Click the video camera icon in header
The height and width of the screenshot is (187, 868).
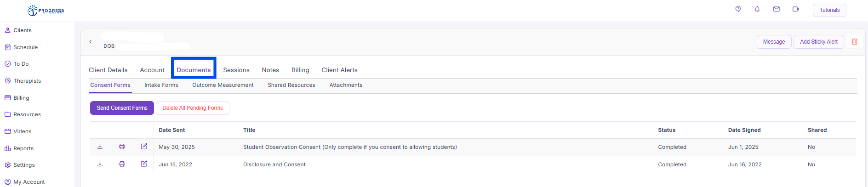coord(796,9)
